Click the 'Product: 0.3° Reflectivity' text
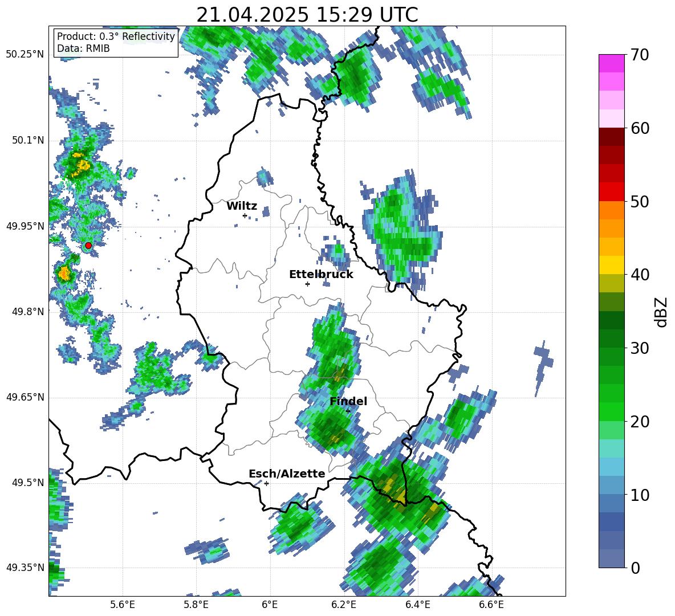 coord(116,36)
